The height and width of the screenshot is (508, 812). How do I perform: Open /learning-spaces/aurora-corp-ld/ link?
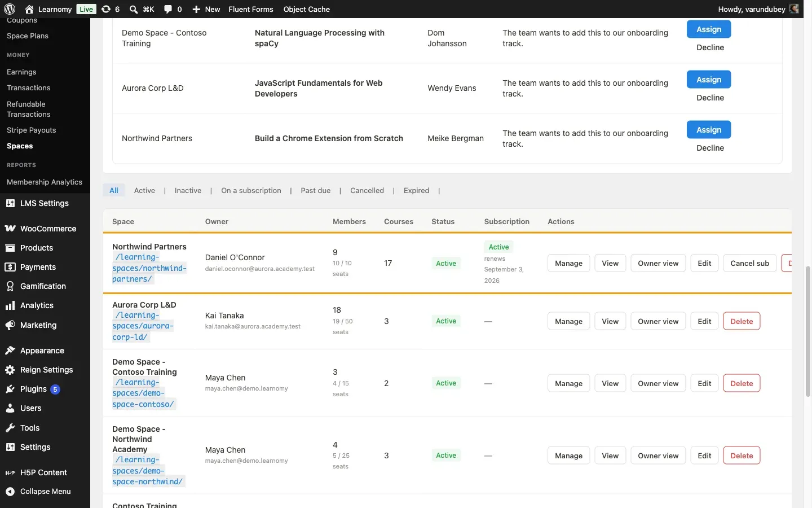coord(143,326)
